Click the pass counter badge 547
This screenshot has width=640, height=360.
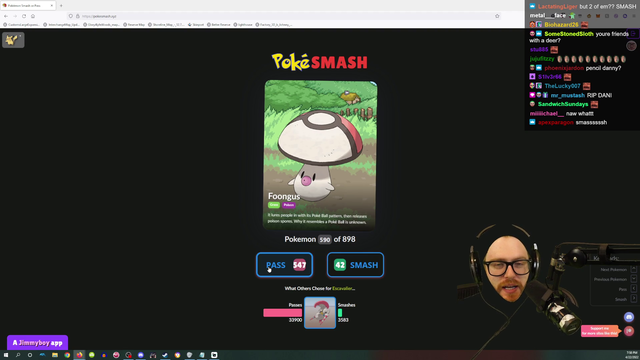299,265
